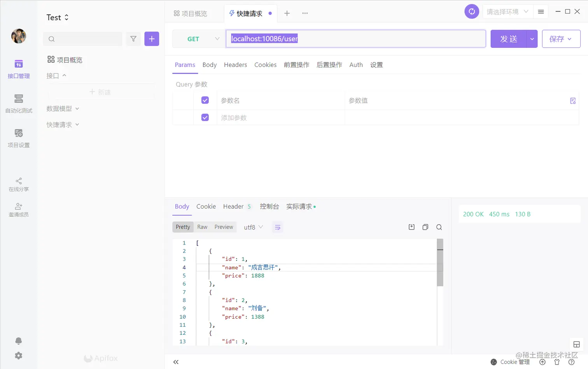The width and height of the screenshot is (588, 369).
Task: Select the Raw view mode
Action: coord(202,227)
